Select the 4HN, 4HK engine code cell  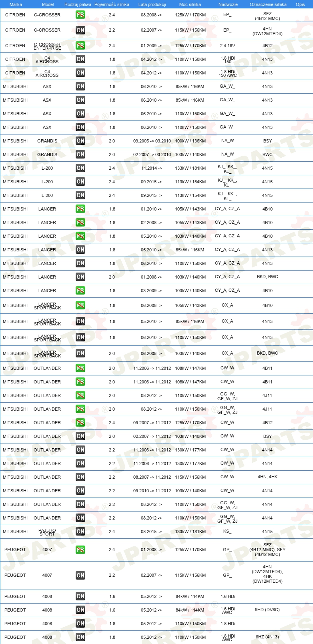click(267, 477)
